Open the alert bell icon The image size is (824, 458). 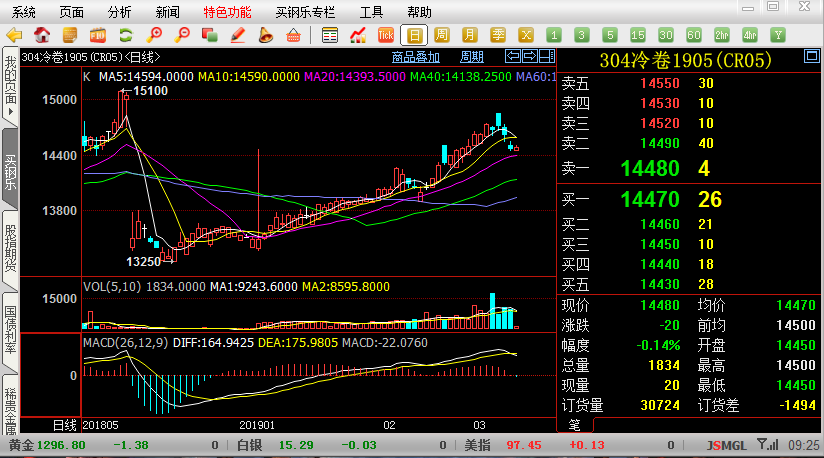(266, 35)
